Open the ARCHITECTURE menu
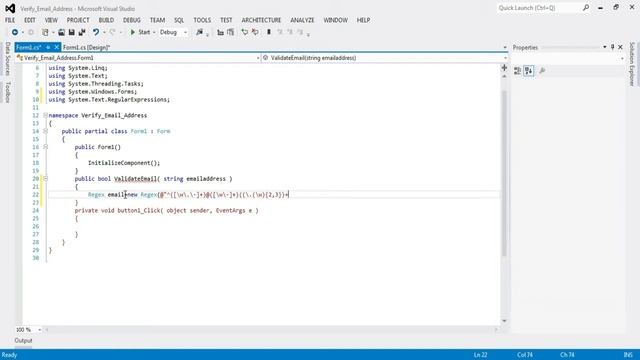 coord(261,20)
